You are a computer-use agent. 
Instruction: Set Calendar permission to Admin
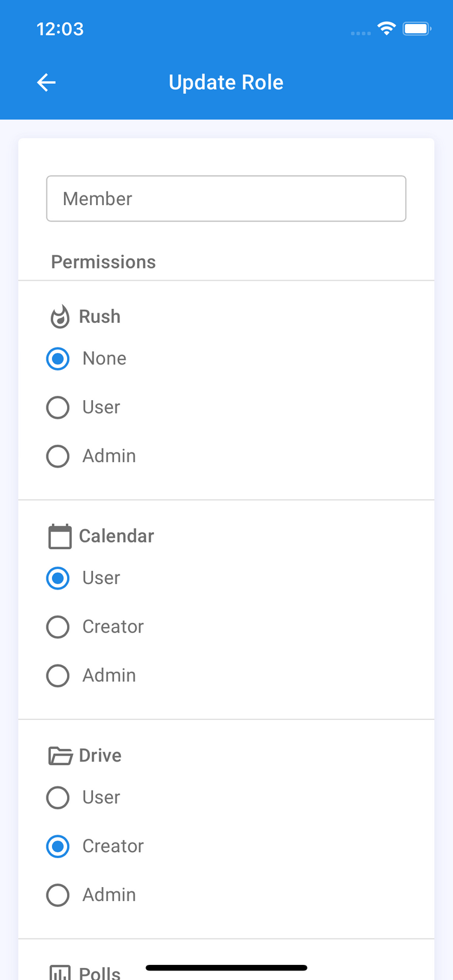click(58, 676)
